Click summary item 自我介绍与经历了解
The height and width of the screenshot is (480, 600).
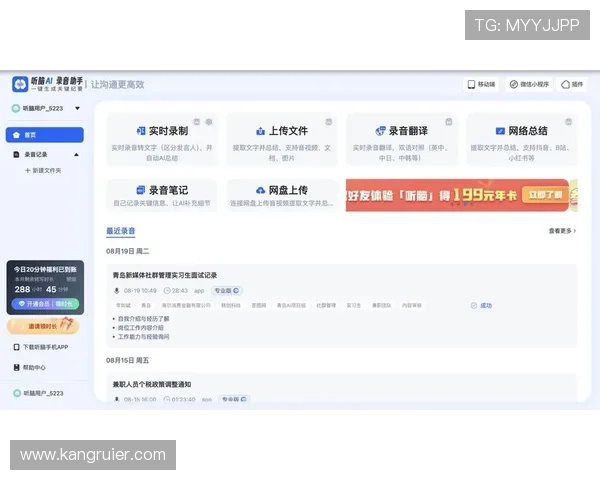pyautogui.click(x=143, y=318)
